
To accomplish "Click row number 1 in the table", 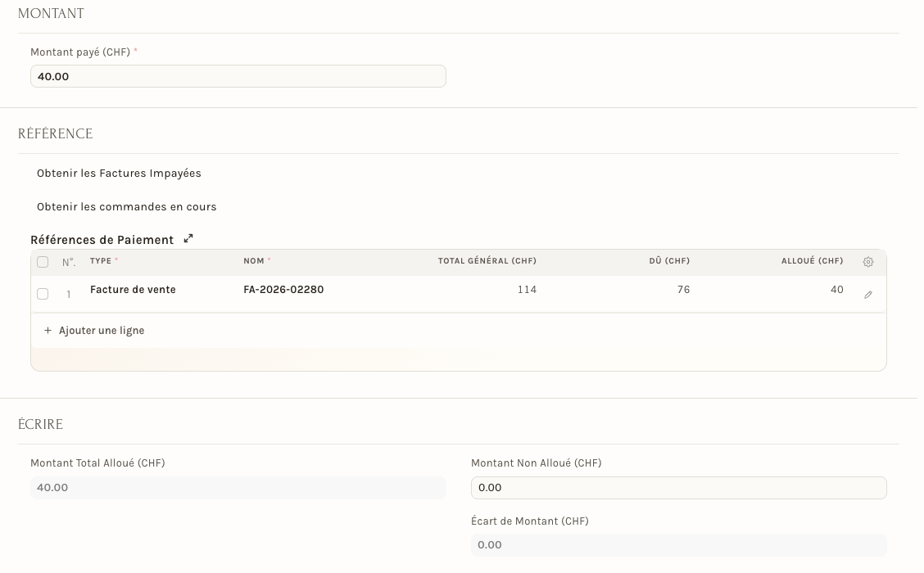I will click(x=68, y=295).
